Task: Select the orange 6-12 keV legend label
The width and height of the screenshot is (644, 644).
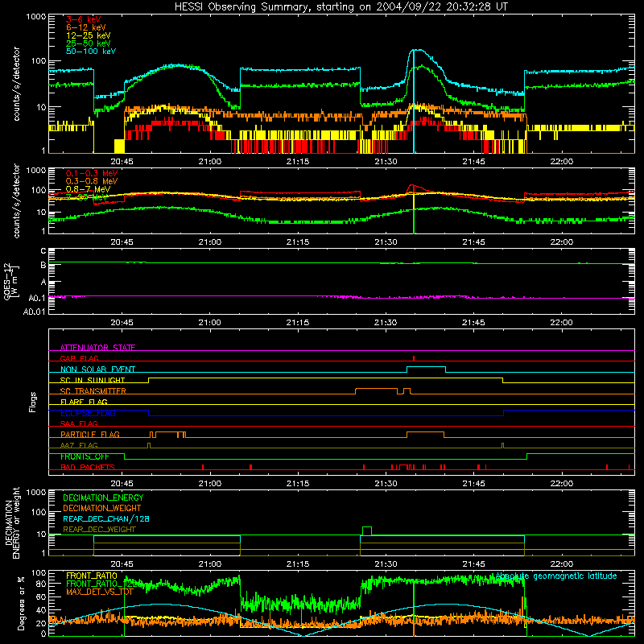Action: point(86,27)
